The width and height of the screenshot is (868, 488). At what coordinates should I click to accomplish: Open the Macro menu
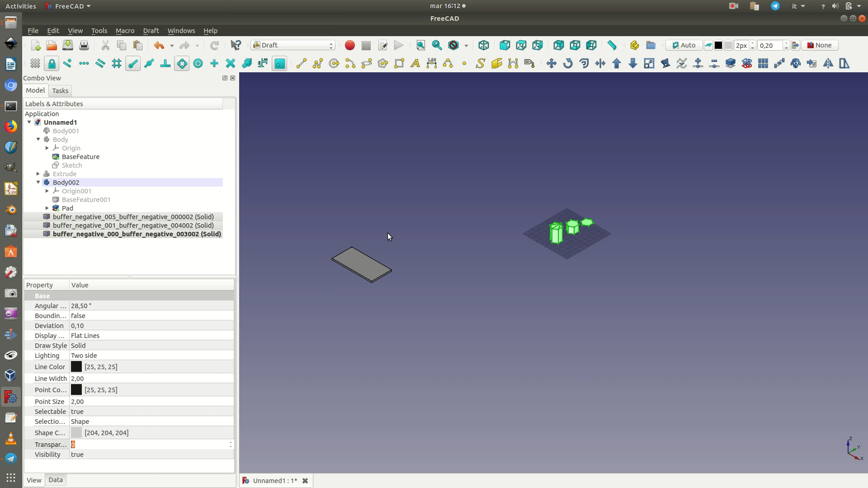[x=125, y=31]
